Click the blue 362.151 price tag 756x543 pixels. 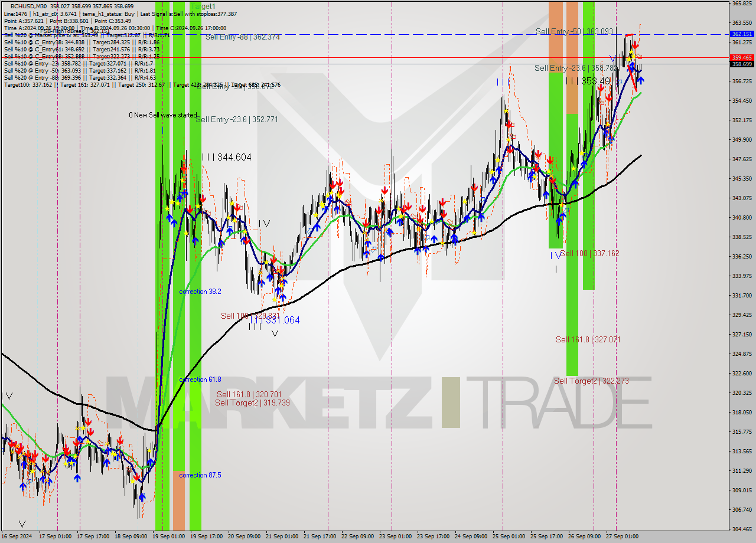742,34
